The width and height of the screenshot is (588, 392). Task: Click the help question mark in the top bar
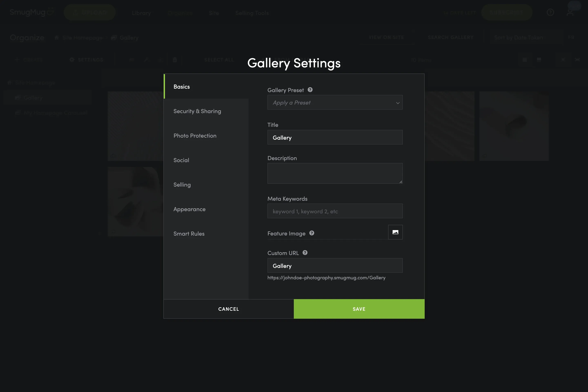(550, 12)
